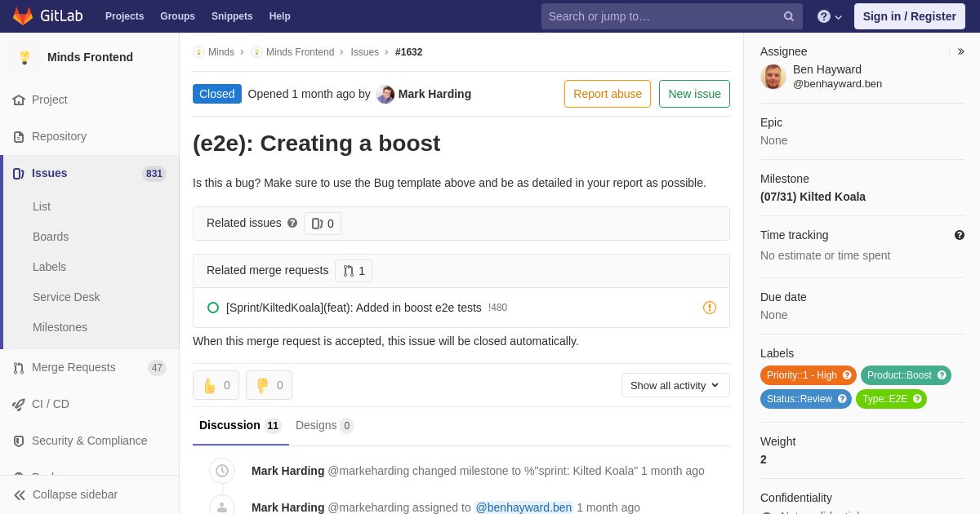Open Boards under Issues
Screen dimensions: 980x514
(x=51, y=237)
